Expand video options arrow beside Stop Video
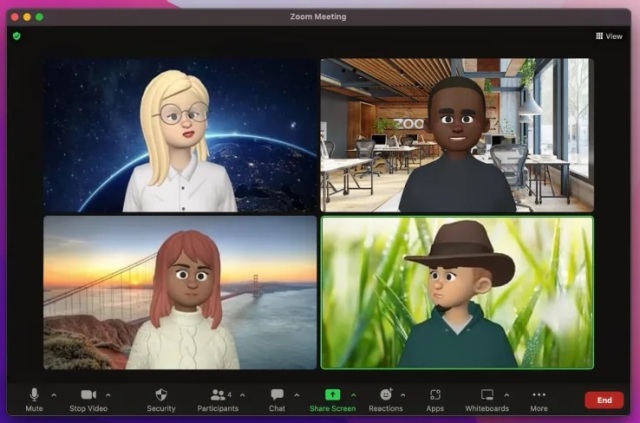Image resolution: width=640 pixels, height=423 pixels. [x=108, y=394]
